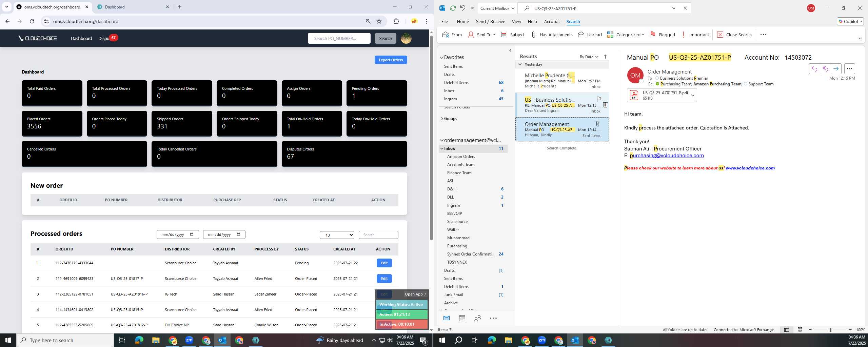The height and width of the screenshot is (347, 868).
Task: Switch Outlook to Reading view in status bar
Action: click(800, 330)
